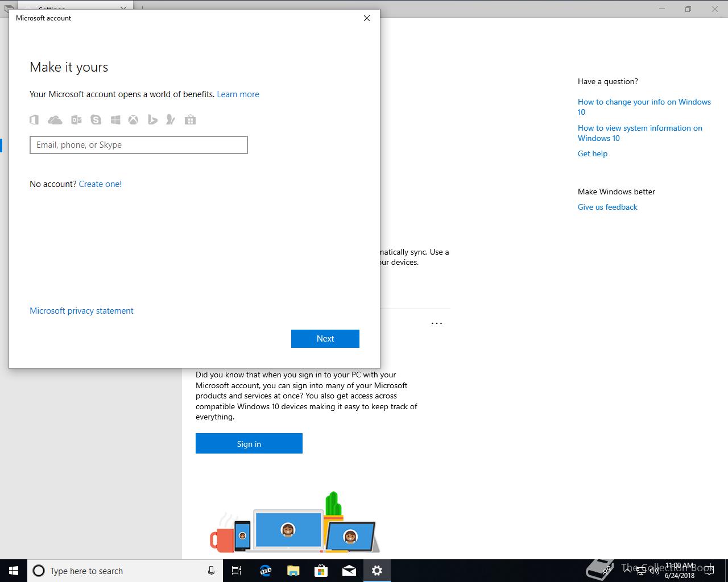
Task: Open the People icon in system tray
Action: (607, 571)
